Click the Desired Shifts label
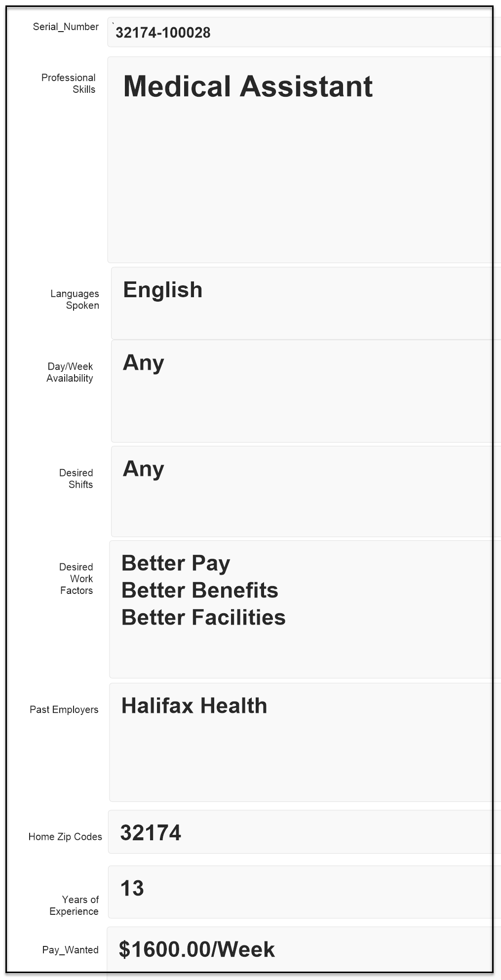Screen dimensions: 501x980 coord(76,478)
